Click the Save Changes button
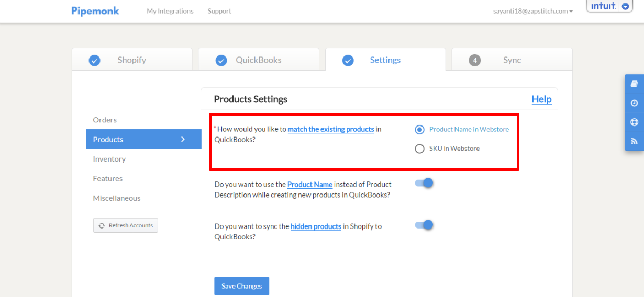The width and height of the screenshot is (644, 297). coord(241,286)
